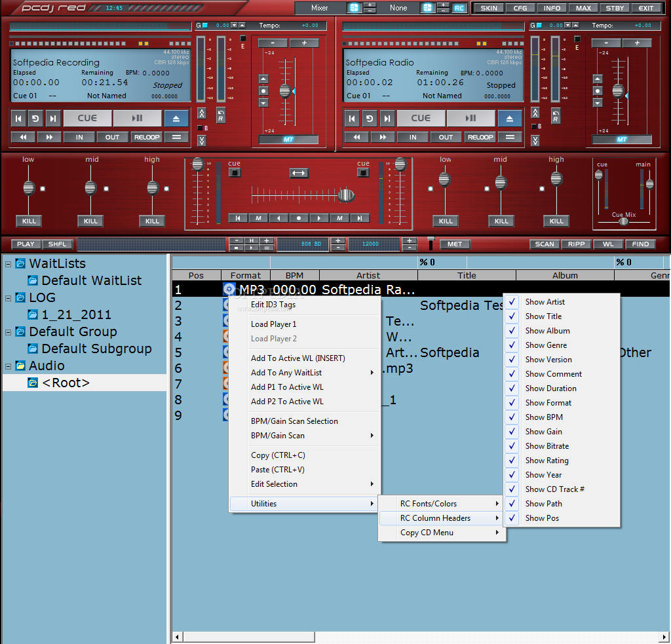This screenshot has width=671, height=644.
Task: Click the RIPP button
Action: 576,244
